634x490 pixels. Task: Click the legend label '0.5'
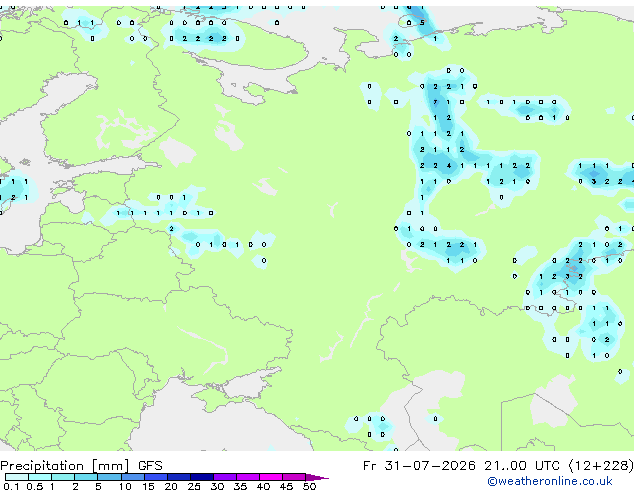(34, 486)
